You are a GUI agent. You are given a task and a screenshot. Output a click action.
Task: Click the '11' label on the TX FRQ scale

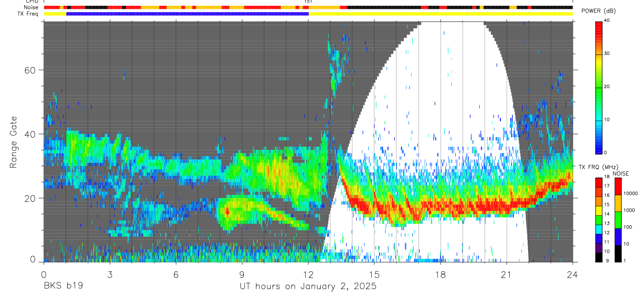tap(607, 241)
